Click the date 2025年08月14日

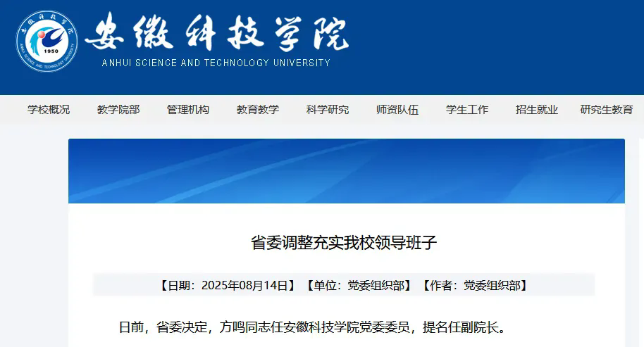tap(244, 285)
